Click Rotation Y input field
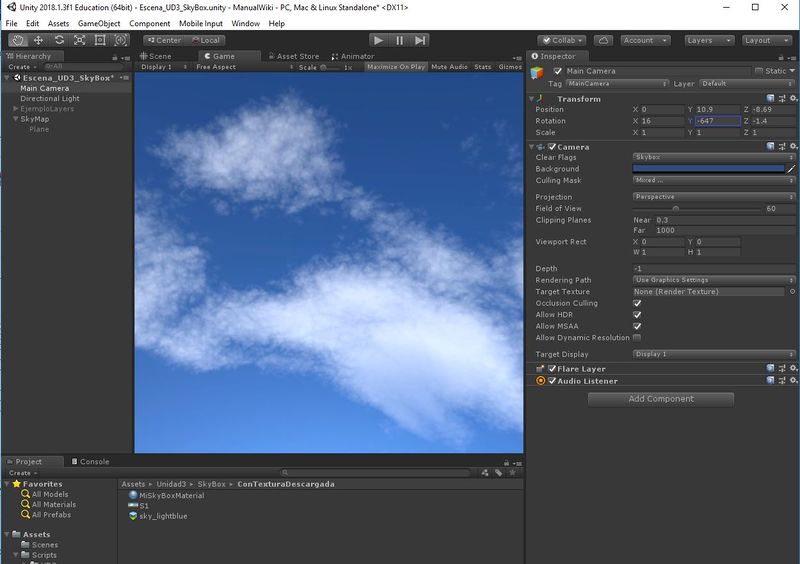This screenshot has width=800, height=564. point(718,121)
